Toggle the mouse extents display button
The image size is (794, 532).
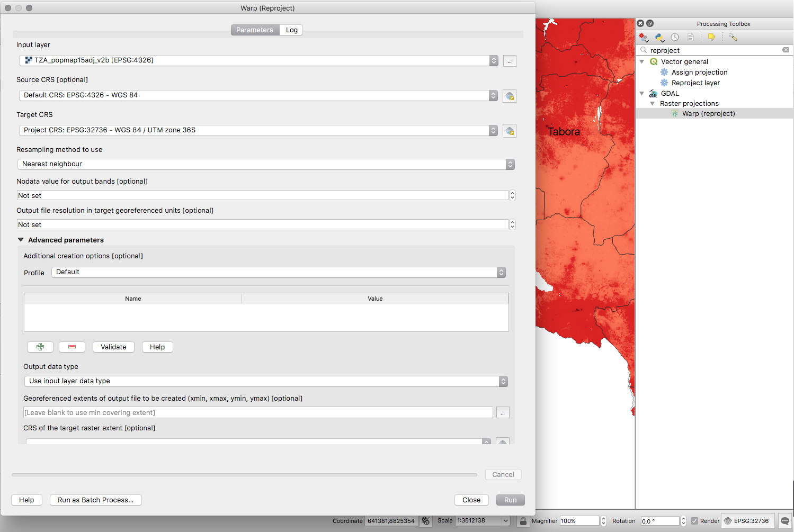click(x=425, y=521)
